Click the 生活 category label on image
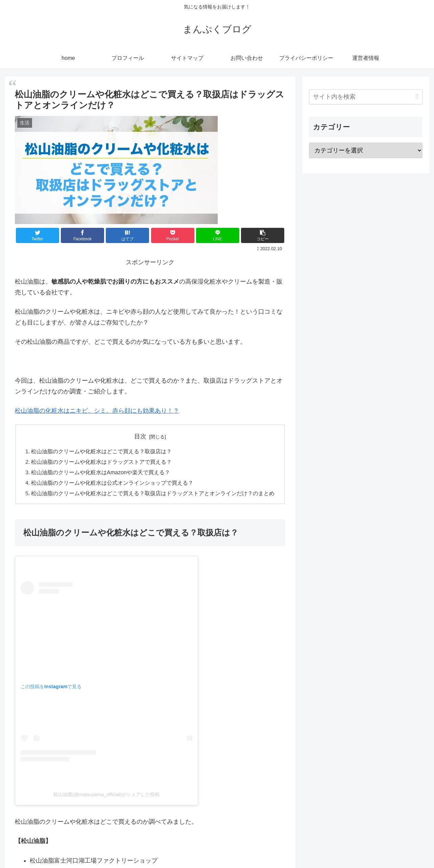Screen dimensions: 434x868 (25, 123)
